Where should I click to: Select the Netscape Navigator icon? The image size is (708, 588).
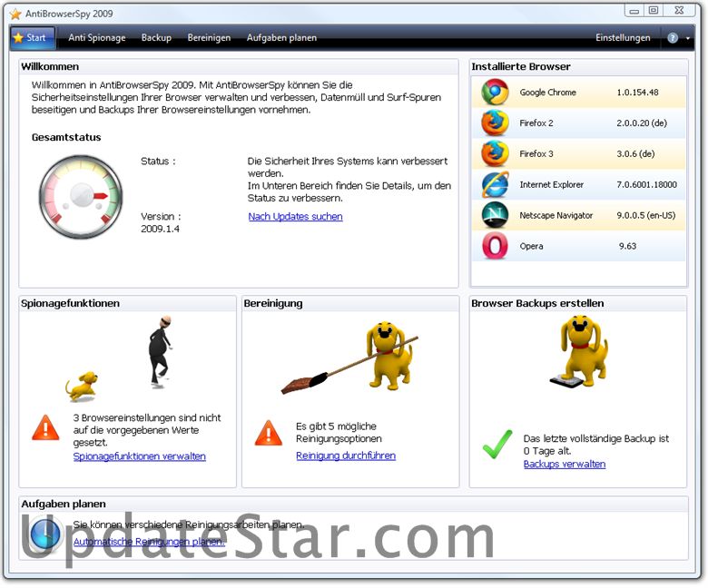point(495,215)
